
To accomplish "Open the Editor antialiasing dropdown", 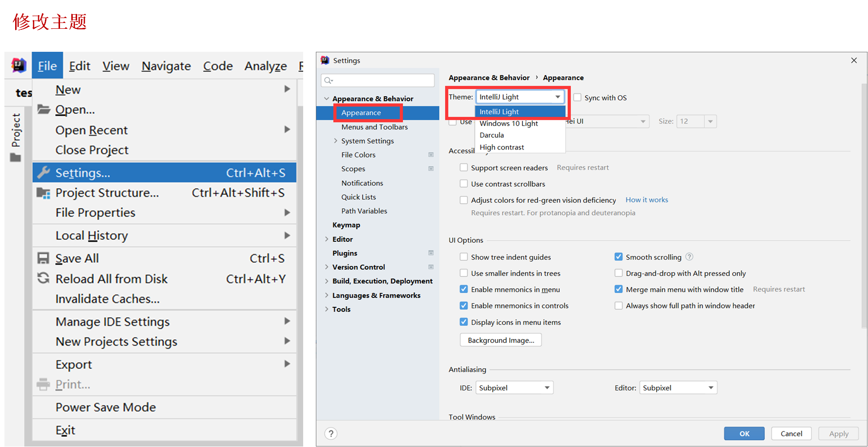I will (678, 388).
